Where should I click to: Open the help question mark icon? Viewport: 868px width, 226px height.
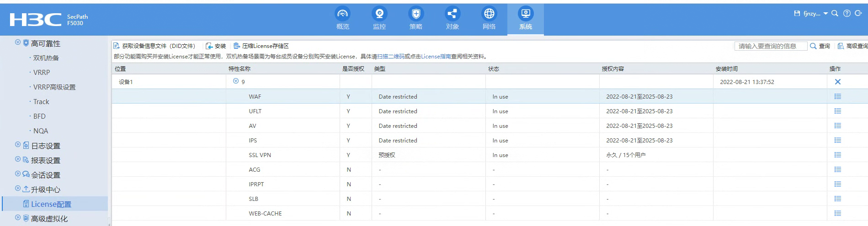(847, 14)
